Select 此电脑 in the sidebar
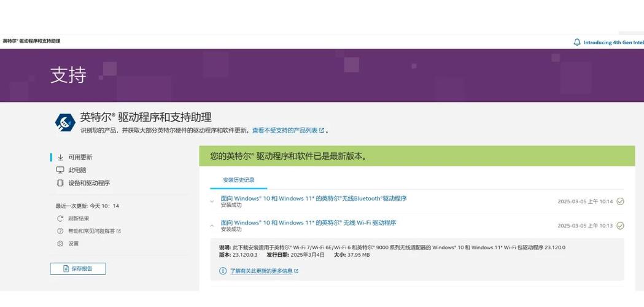The height and width of the screenshot is (307, 644). 77,169
